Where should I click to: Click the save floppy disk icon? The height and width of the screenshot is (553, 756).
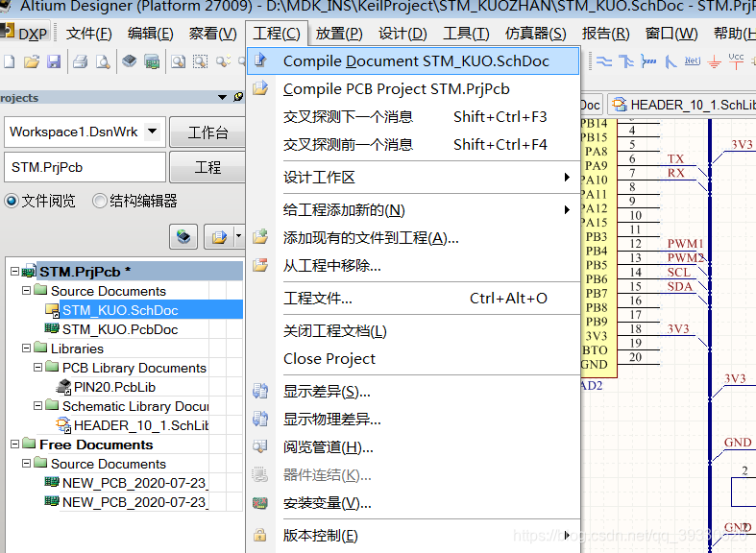click(x=54, y=61)
